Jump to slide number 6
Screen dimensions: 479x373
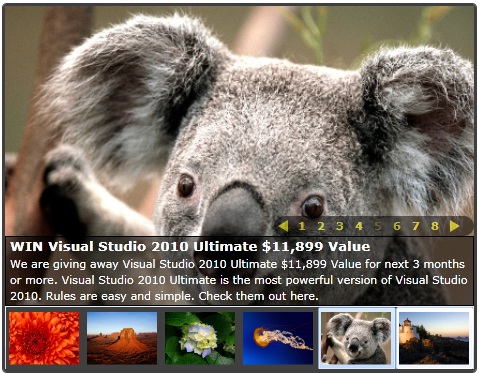pyautogui.click(x=397, y=226)
